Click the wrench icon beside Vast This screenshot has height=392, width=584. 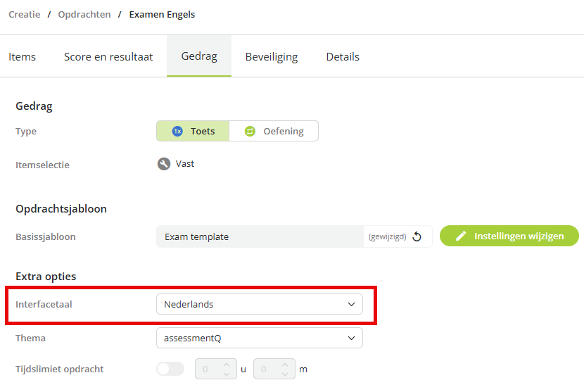coord(164,163)
